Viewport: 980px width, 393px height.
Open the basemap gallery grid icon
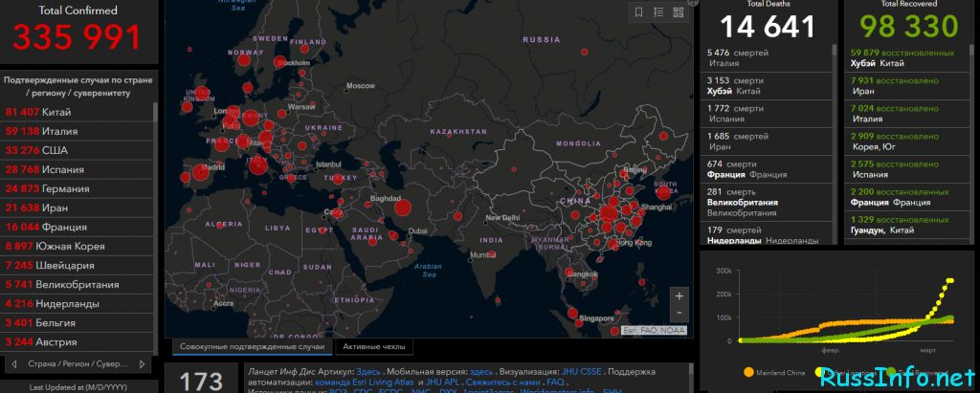click(x=679, y=11)
